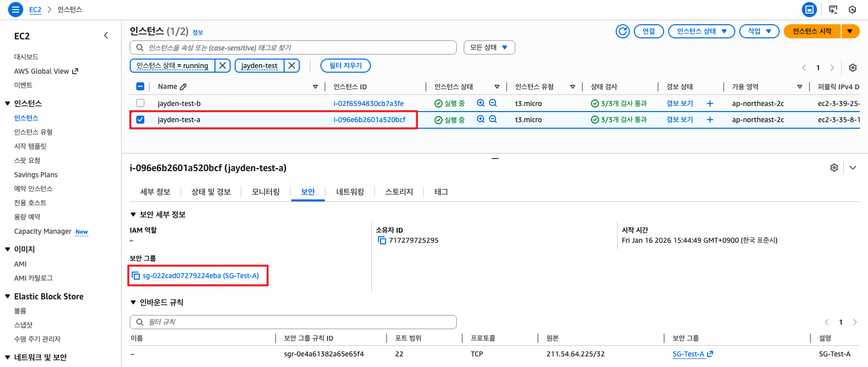Collapse the 인바운드 규칙 section
This screenshot has height=367, width=868.
(133, 302)
